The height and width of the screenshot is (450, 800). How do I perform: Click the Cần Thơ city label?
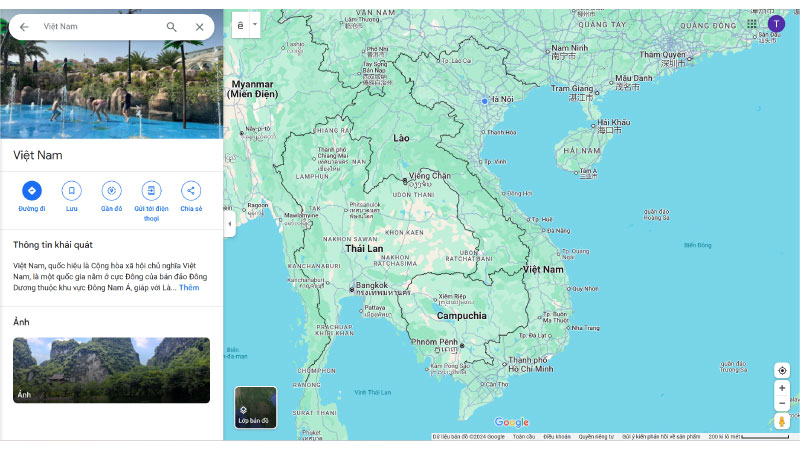[497, 384]
